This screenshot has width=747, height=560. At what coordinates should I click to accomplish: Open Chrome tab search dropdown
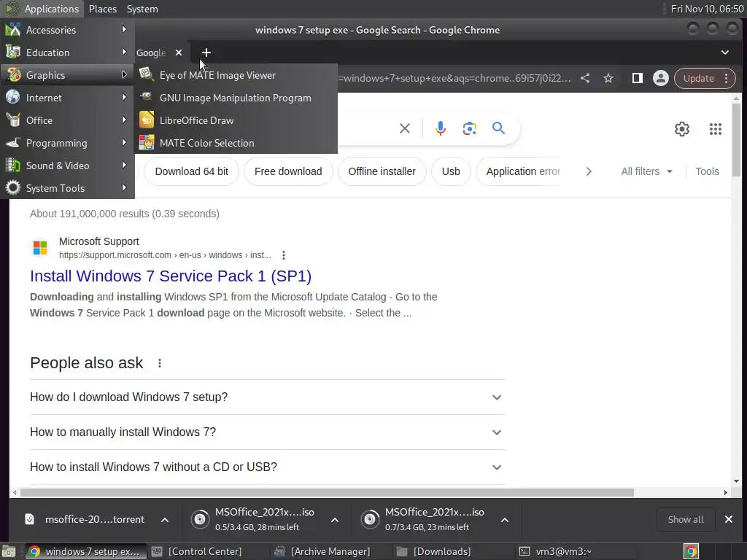724,52
